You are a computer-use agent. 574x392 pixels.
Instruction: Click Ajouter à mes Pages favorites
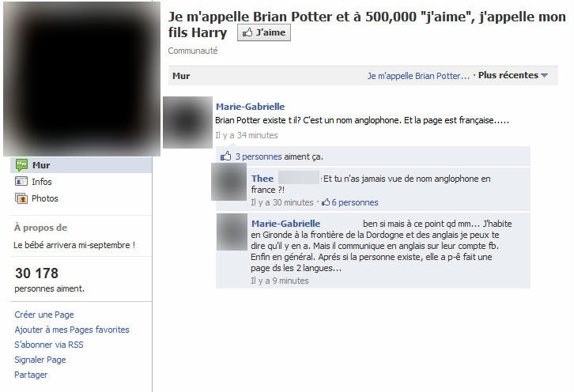click(x=72, y=330)
